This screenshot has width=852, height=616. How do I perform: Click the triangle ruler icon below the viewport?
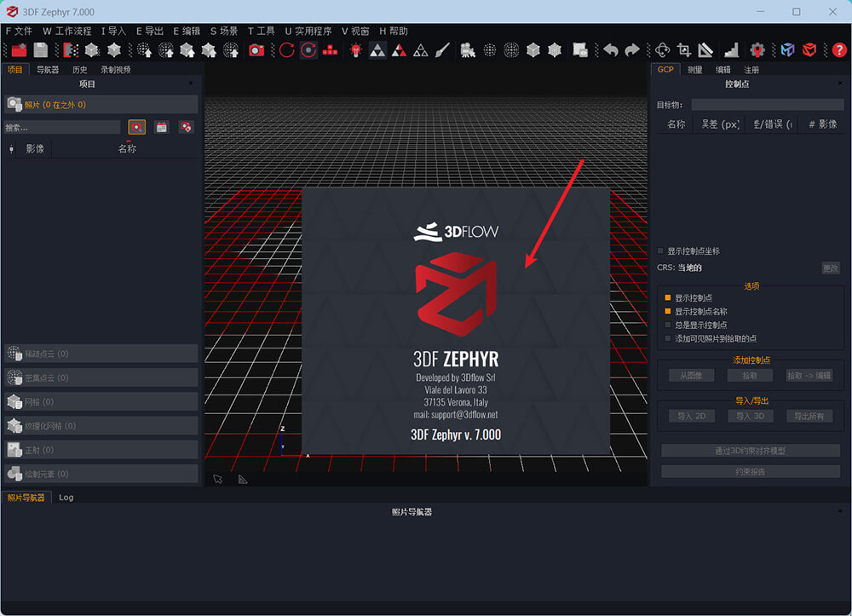243,479
